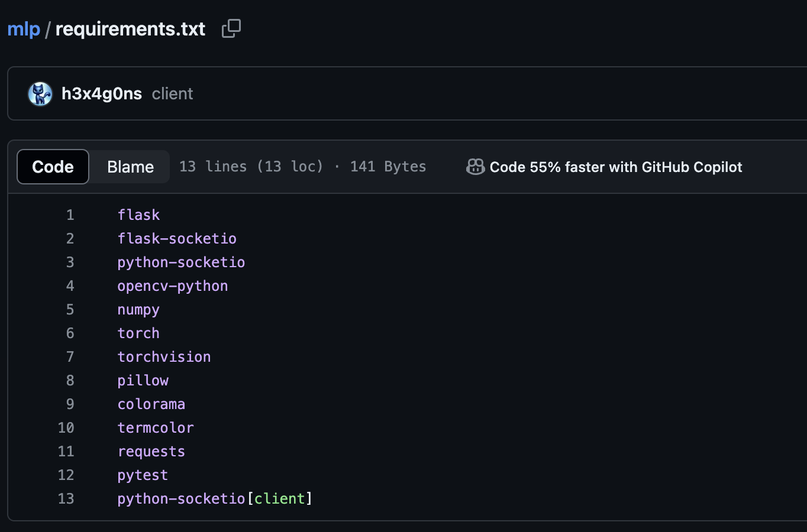Click the green 'client' extra in brackets
The width and height of the screenshot is (807, 532).
tap(279, 499)
